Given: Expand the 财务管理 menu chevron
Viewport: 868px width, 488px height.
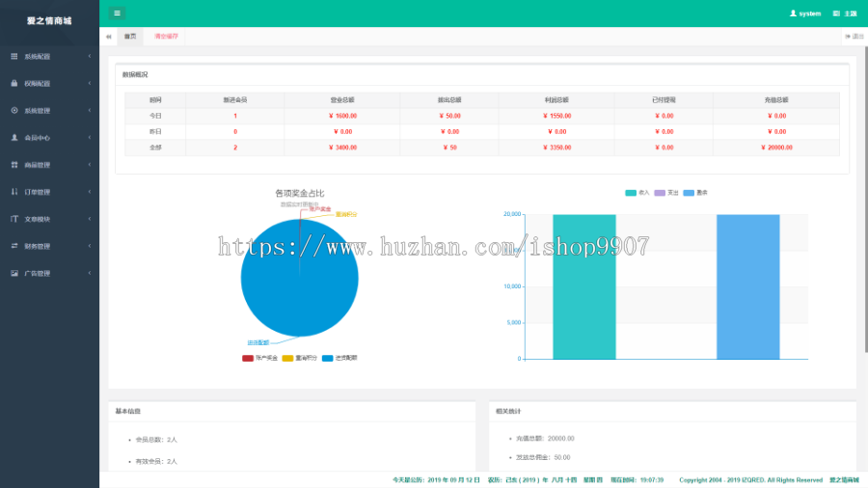Looking at the screenshot, I should tap(89, 246).
